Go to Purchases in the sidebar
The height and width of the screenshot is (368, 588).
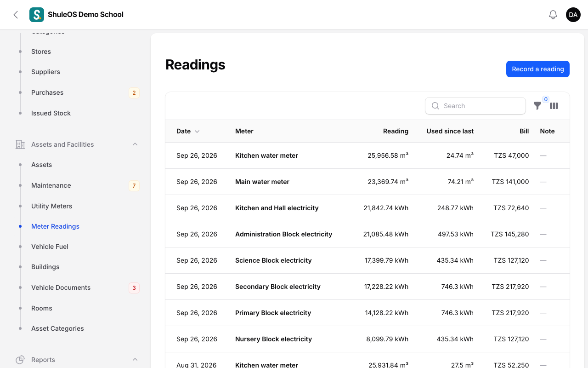point(47,92)
